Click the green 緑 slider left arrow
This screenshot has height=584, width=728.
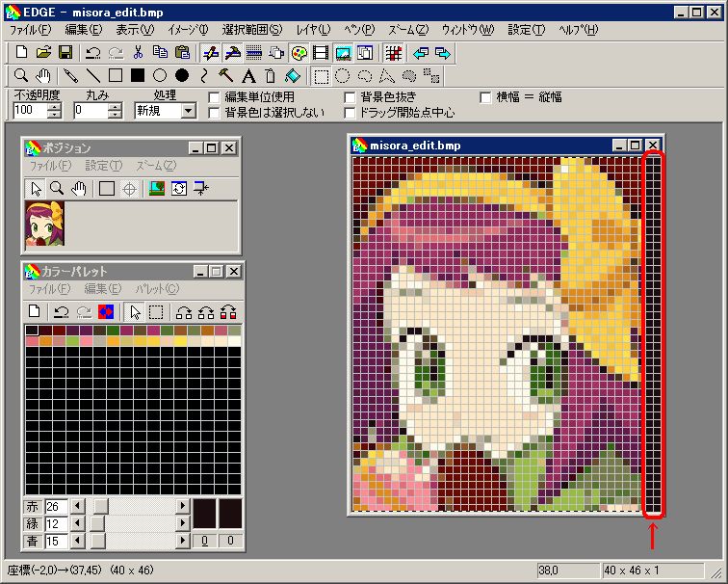pos(77,523)
